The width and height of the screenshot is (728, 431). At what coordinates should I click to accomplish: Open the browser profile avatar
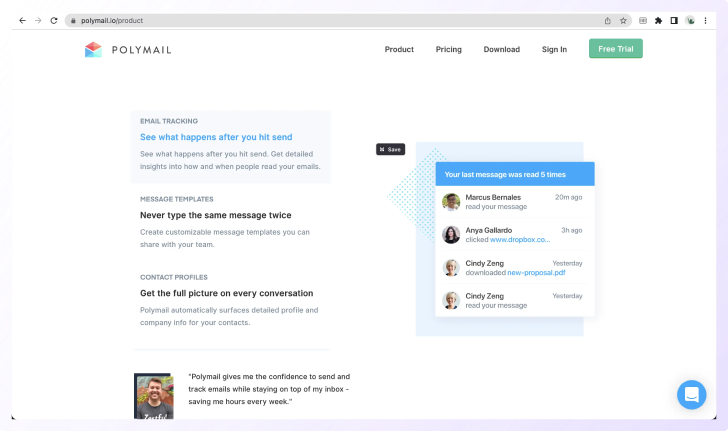click(x=690, y=20)
